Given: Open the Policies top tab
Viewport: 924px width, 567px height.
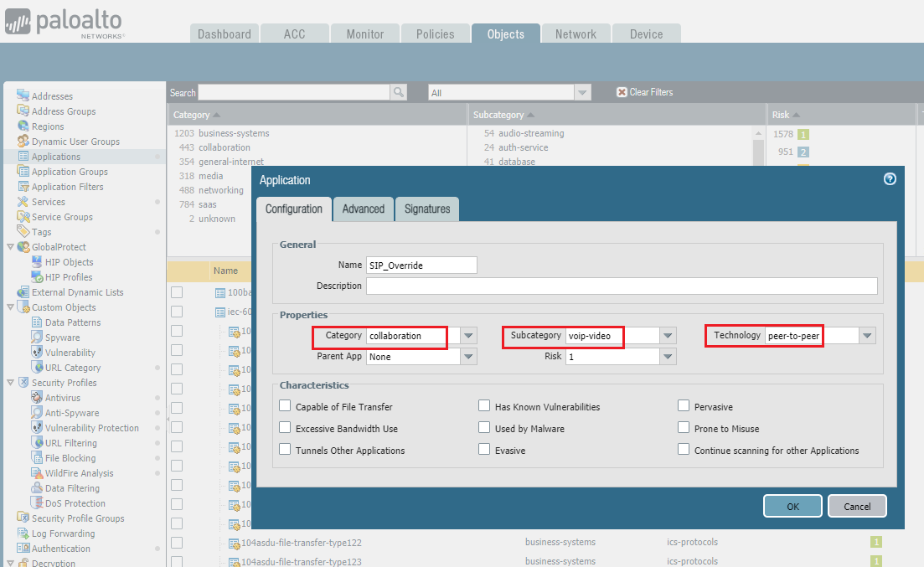Looking at the screenshot, I should tap(435, 34).
